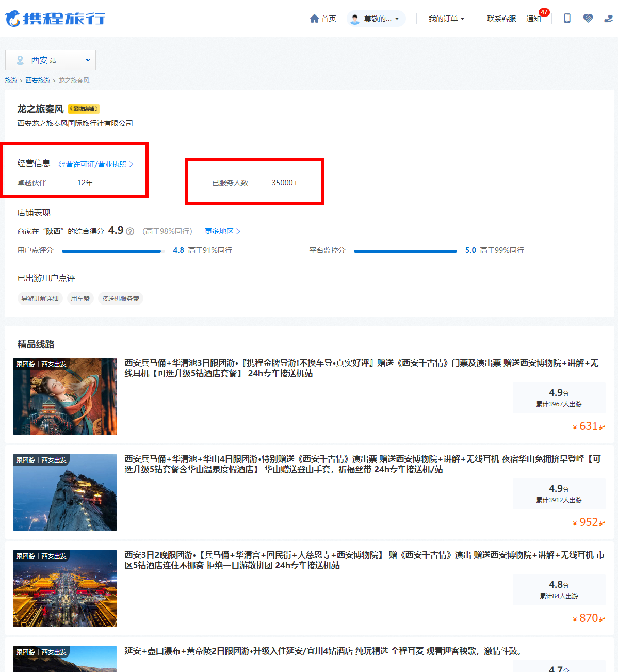Click the Ctrip dolphin logo
The width and height of the screenshot is (618, 672).
pyautogui.click(x=55, y=19)
